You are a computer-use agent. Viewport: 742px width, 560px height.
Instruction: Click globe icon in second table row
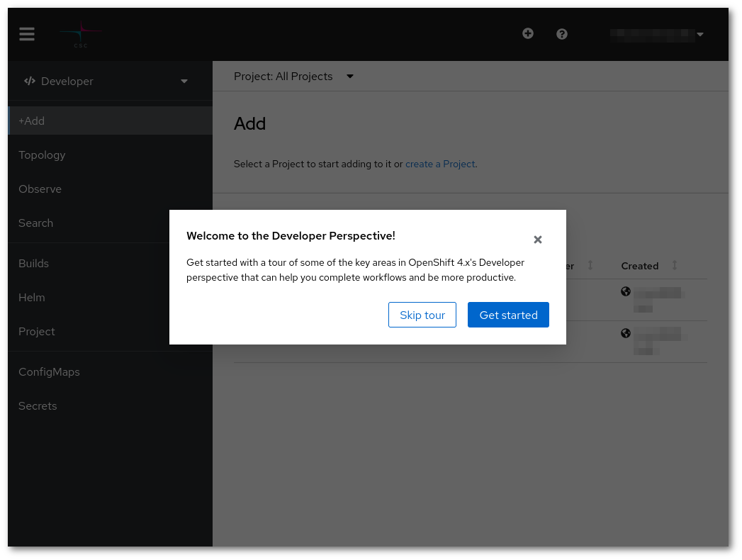click(626, 333)
